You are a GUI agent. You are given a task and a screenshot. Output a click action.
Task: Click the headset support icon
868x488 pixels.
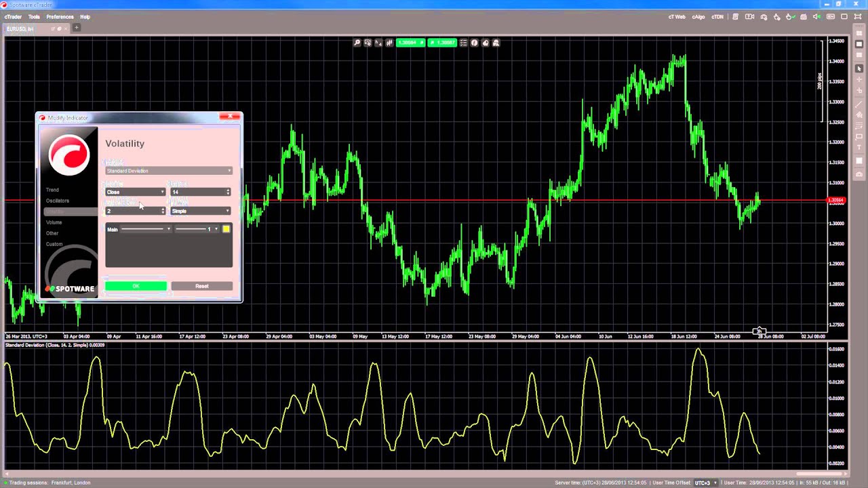tap(764, 17)
